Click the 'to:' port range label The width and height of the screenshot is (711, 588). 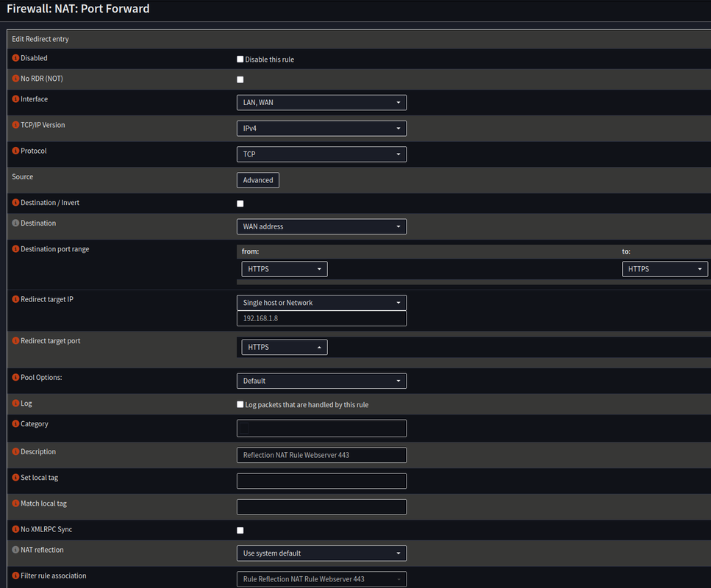pos(626,251)
